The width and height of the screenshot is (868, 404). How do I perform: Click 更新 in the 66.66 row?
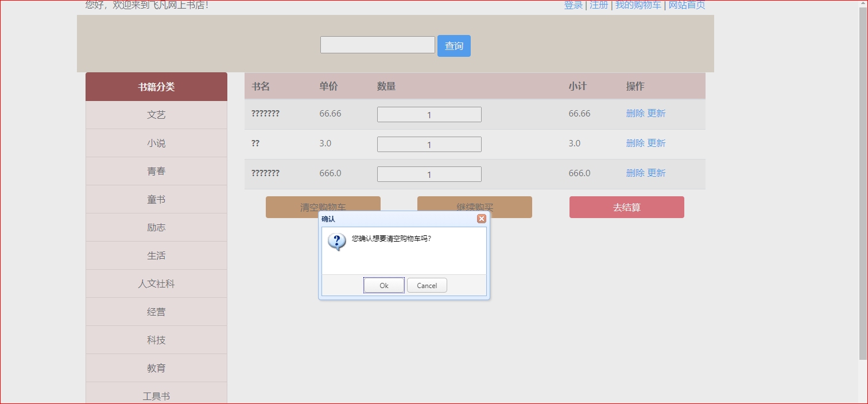click(x=657, y=114)
